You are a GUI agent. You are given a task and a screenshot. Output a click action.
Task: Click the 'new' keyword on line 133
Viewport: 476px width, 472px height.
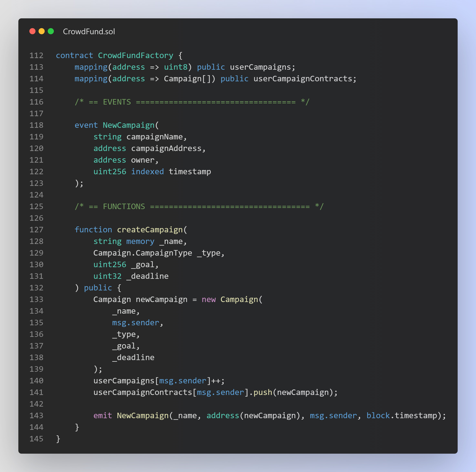point(209,299)
